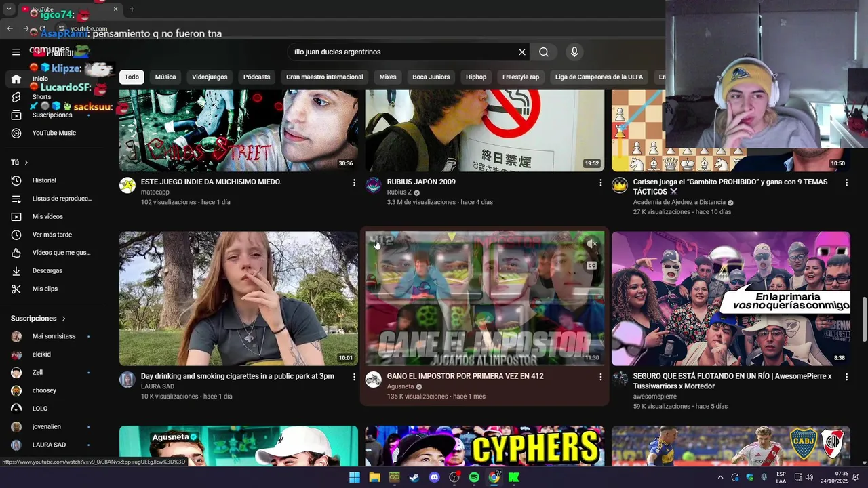
Task: Open File Explorer from the taskbar
Action: point(374,477)
